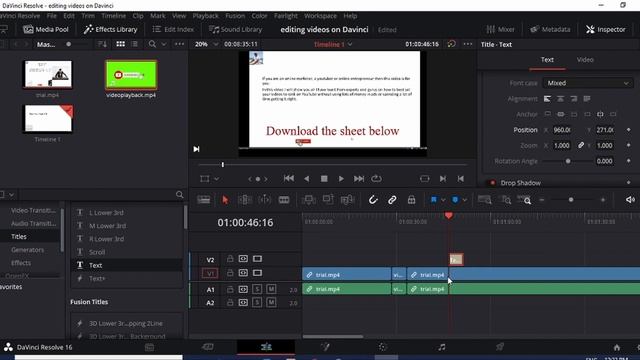Open the viewer options ellipsis menu
The width and height of the screenshot is (640, 360).
pyautogui.click(x=468, y=44)
